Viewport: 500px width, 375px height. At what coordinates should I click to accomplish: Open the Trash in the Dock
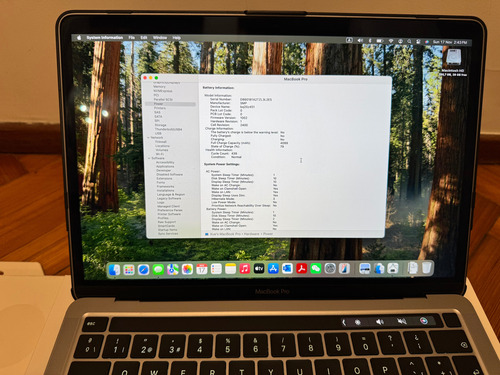427,268
